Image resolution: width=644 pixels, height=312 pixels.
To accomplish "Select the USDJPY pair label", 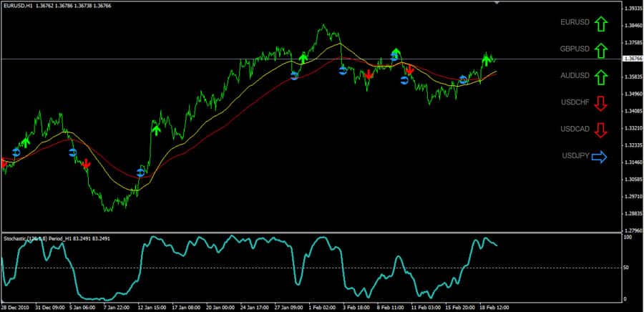I will pos(576,155).
